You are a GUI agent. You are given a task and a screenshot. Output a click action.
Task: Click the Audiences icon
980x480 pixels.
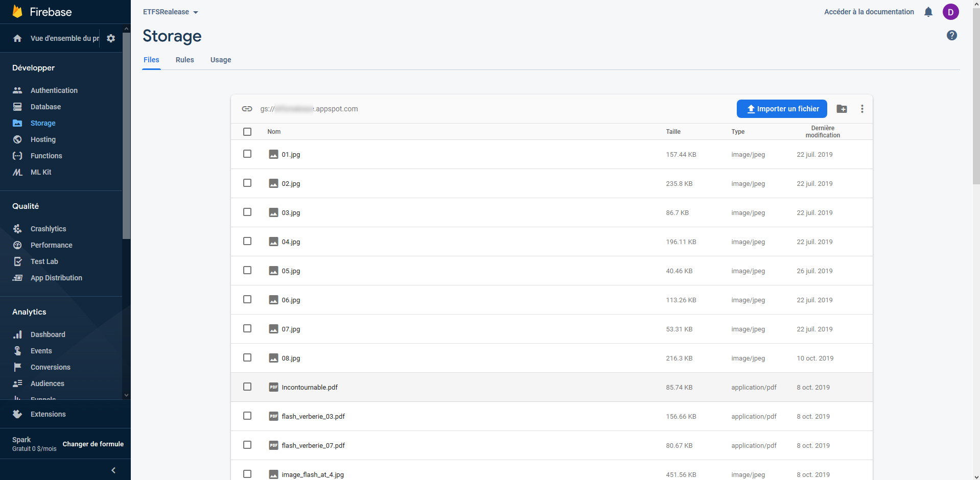coord(17,383)
